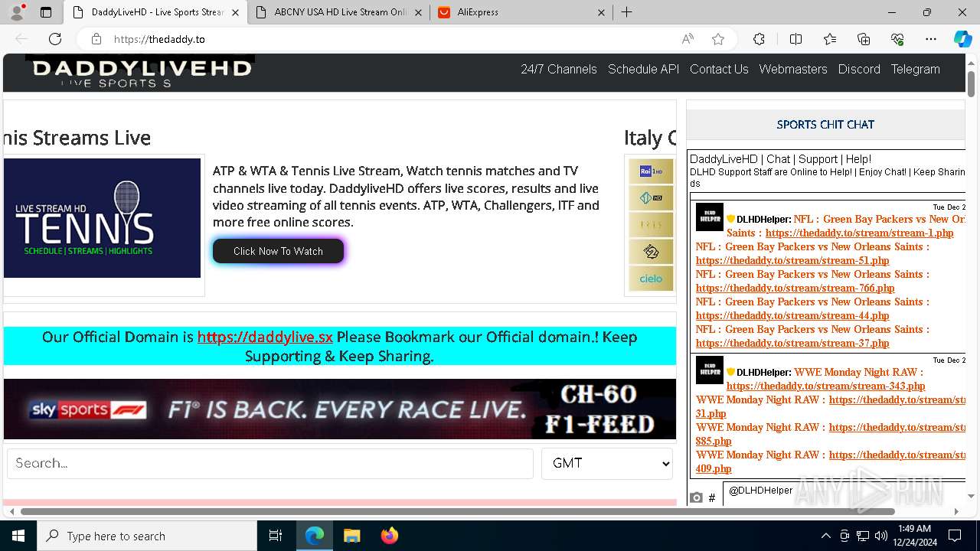980x551 pixels.
Task: Toggle the split screen icon
Action: 795,39
